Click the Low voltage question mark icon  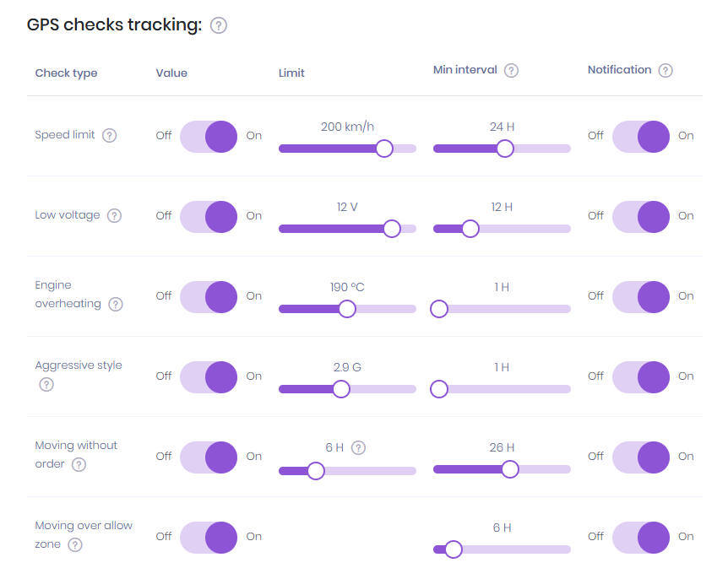[x=114, y=215]
